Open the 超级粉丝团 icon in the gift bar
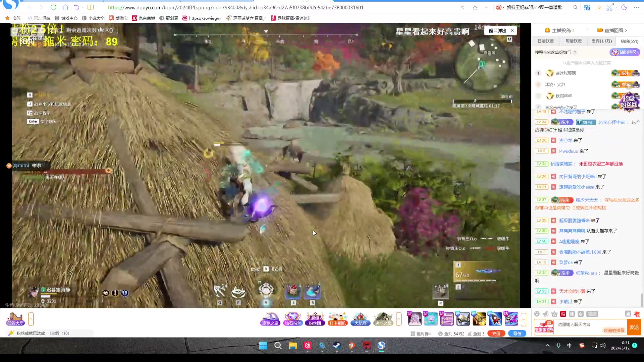The image size is (644, 362). pos(315,319)
